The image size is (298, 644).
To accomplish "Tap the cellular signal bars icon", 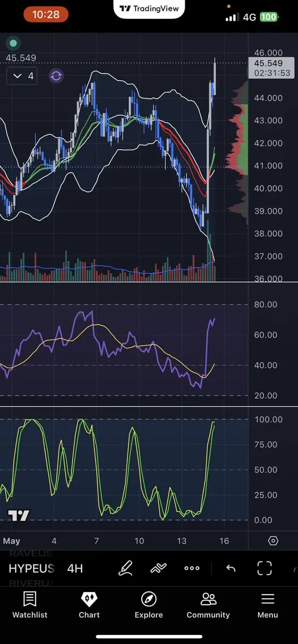I will (x=232, y=17).
